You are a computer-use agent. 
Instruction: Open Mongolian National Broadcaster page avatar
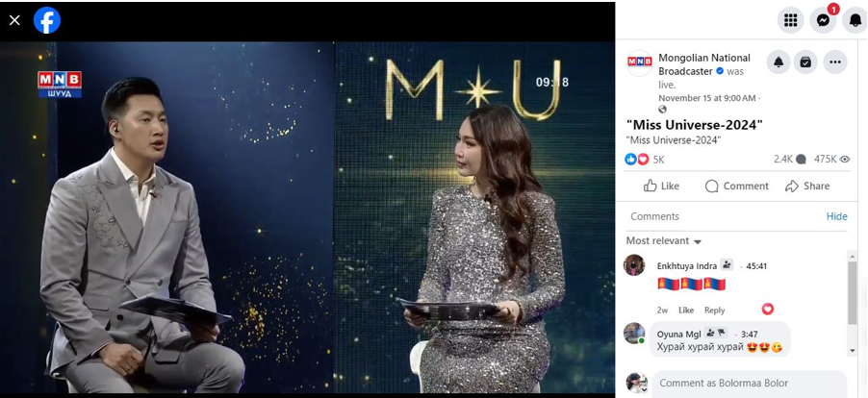(x=639, y=62)
